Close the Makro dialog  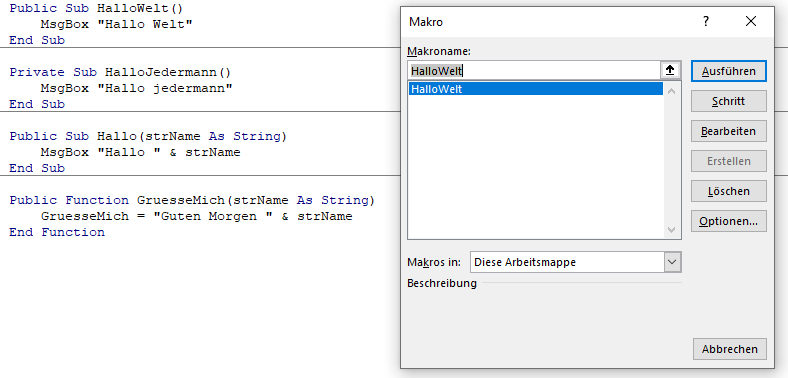tap(751, 22)
